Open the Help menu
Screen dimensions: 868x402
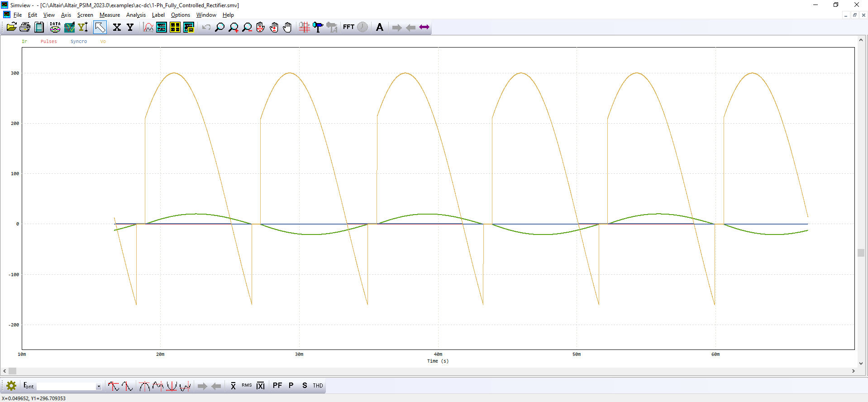click(x=228, y=15)
